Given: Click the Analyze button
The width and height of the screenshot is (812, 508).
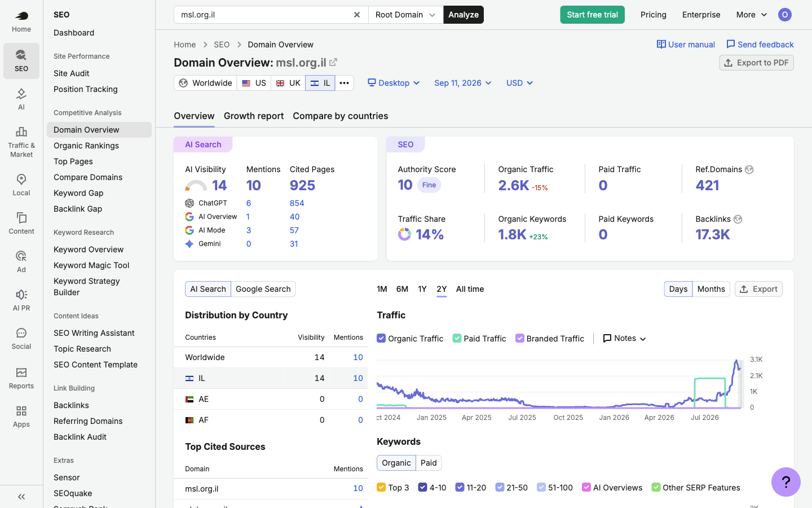Looking at the screenshot, I should tap(464, 15).
